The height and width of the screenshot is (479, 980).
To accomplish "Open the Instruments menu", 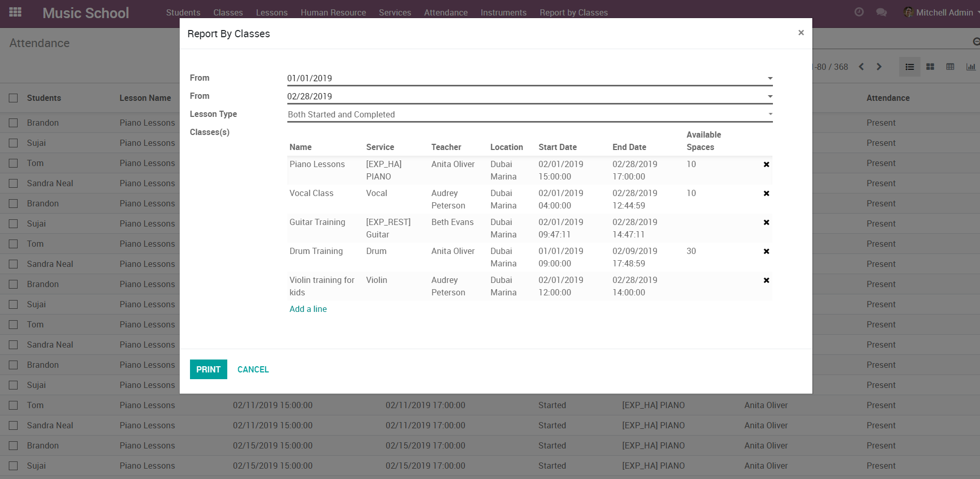I will [x=503, y=12].
